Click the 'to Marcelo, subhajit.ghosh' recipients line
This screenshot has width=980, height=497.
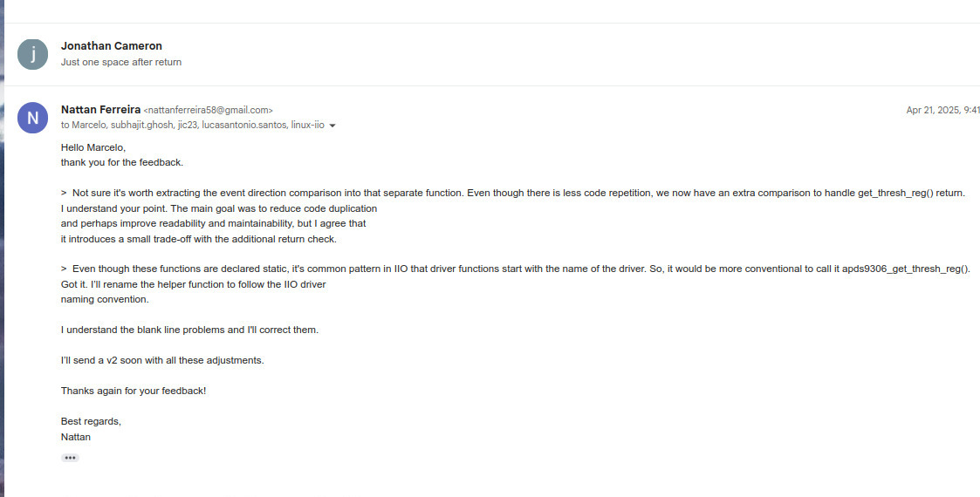[x=193, y=125]
